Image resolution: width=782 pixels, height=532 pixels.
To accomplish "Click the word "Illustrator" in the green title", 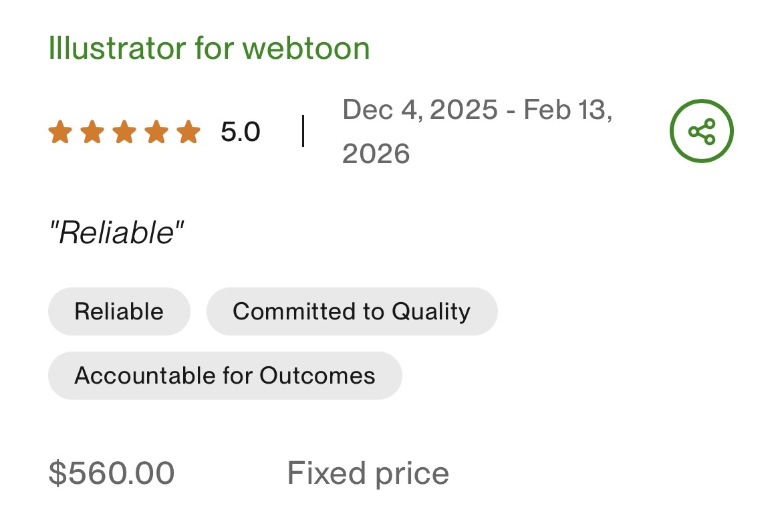I will (x=116, y=48).
